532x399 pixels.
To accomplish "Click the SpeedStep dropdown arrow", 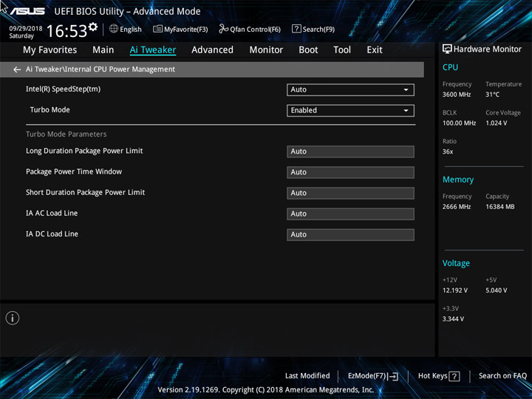I will pos(406,90).
